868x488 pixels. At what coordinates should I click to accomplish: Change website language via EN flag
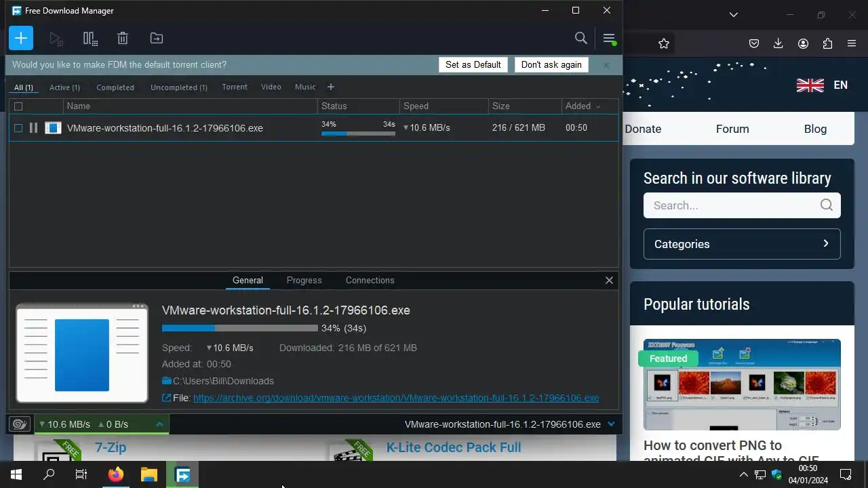pos(822,85)
